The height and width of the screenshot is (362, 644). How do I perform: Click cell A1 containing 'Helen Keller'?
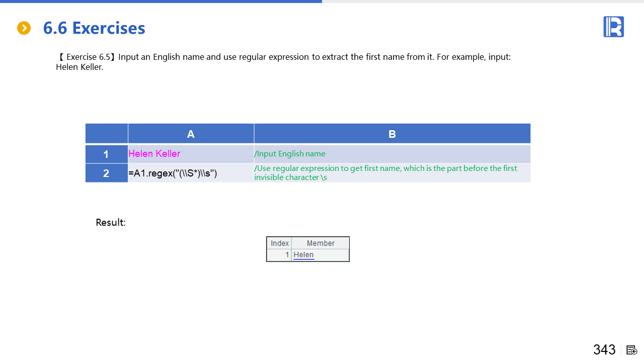click(154, 154)
